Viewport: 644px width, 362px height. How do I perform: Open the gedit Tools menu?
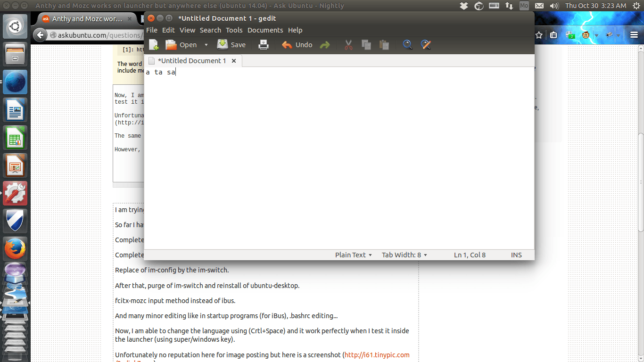234,30
